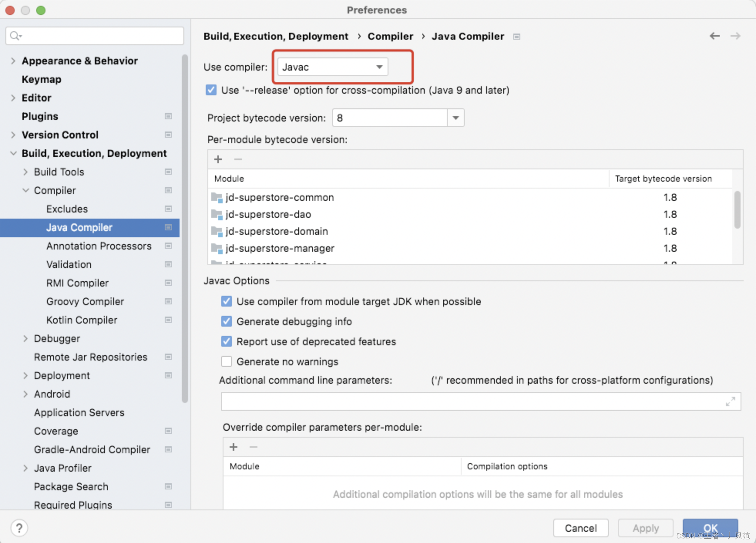Screen dimensions: 756x543
Task: Click the module table vertical scrollbar
Action: (737, 210)
